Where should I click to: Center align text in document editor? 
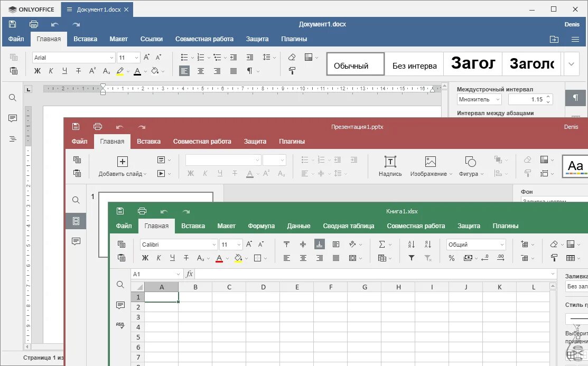[201, 71]
